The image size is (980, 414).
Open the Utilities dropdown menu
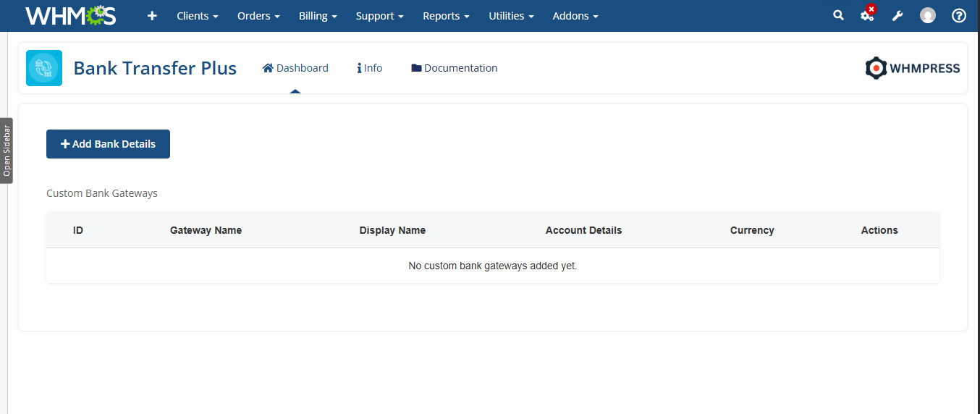(511, 16)
